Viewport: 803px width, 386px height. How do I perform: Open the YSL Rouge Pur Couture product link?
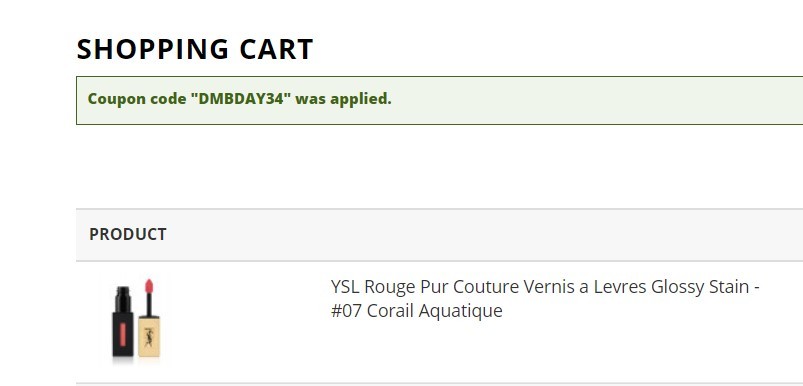(x=545, y=298)
